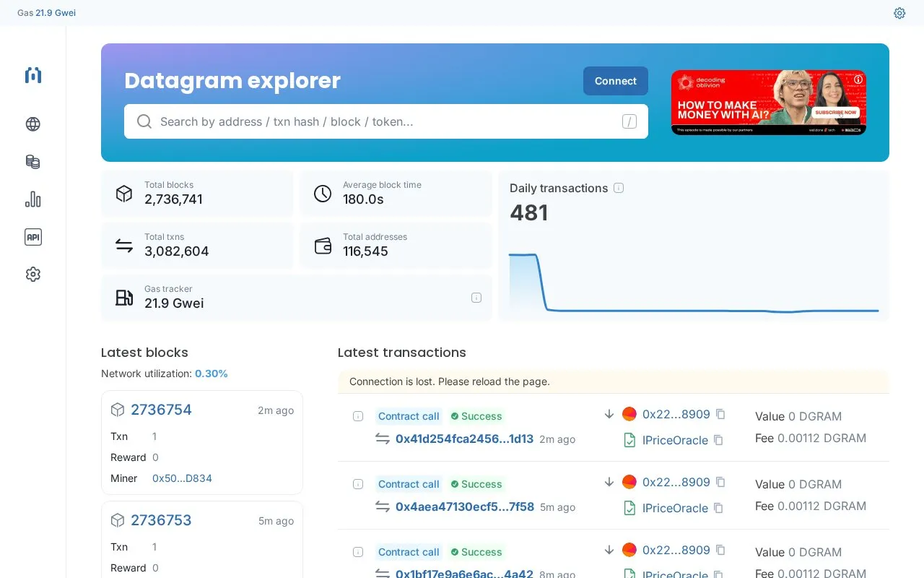Click the Connect button
The image size is (924, 578).
click(x=616, y=81)
